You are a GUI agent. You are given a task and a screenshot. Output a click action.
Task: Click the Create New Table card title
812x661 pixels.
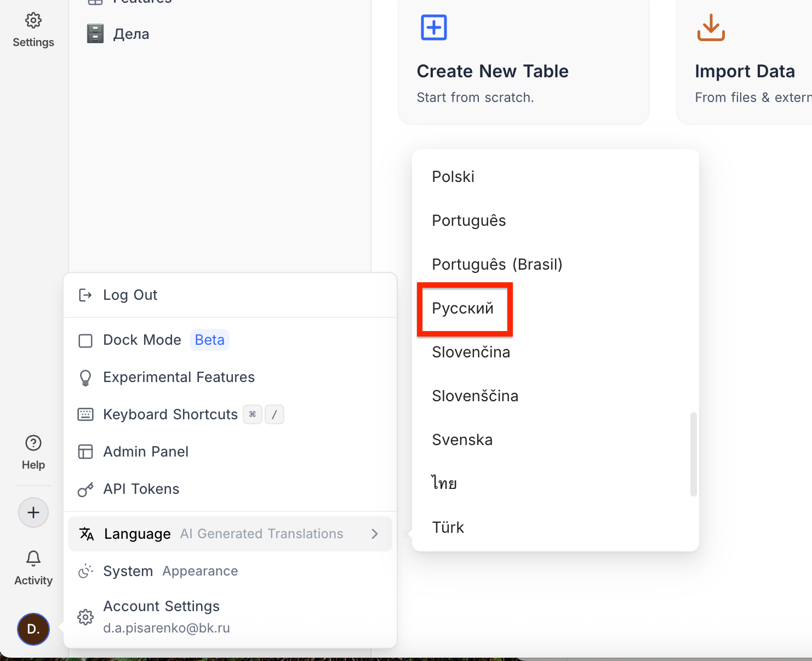(493, 71)
